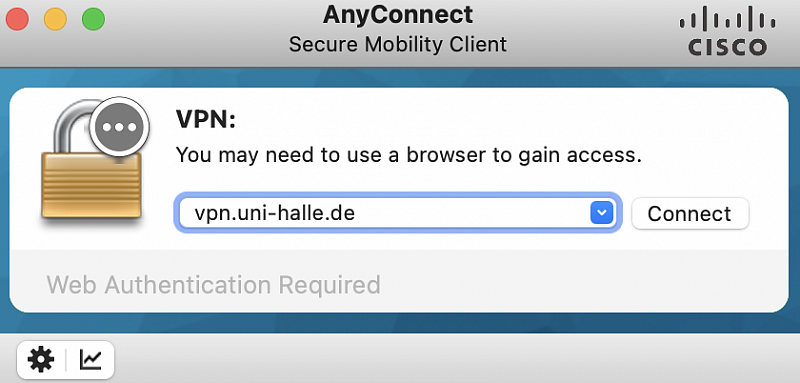Image resolution: width=800 pixels, height=383 pixels.
Task: Open preferences via the gear icon
Action: (x=41, y=360)
